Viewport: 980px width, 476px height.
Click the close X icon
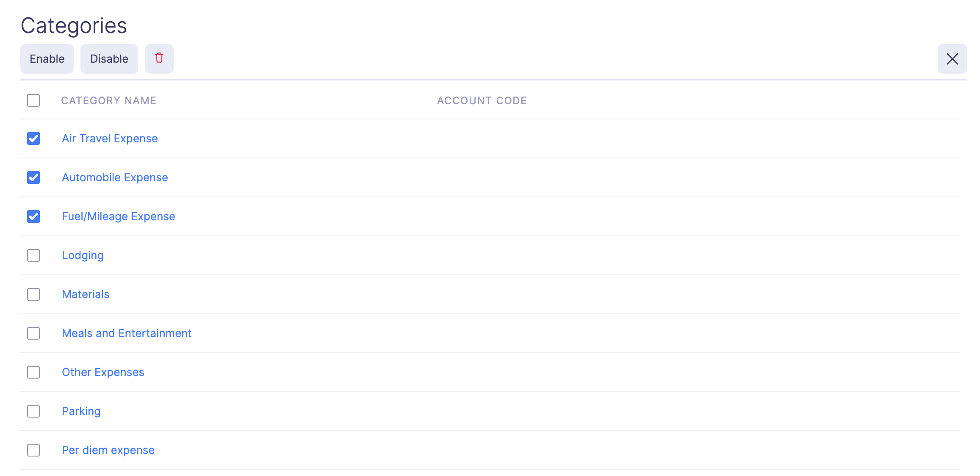[x=952, y=59]
